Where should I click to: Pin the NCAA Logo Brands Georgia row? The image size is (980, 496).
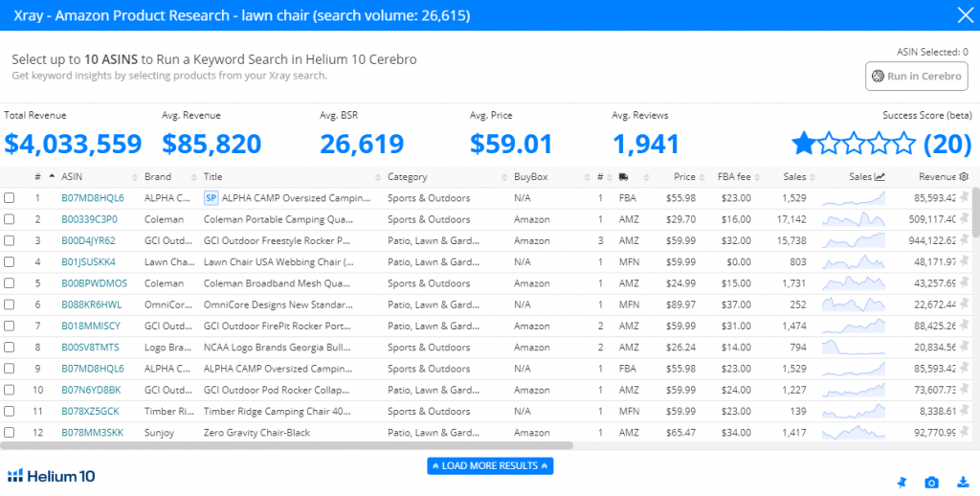click(x=964, y=347)
